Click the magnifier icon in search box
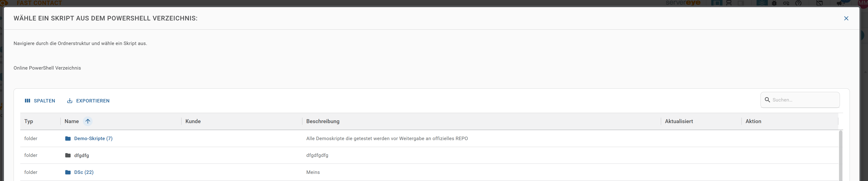Screen dimensions: 868x181 (x=767, y=100)
